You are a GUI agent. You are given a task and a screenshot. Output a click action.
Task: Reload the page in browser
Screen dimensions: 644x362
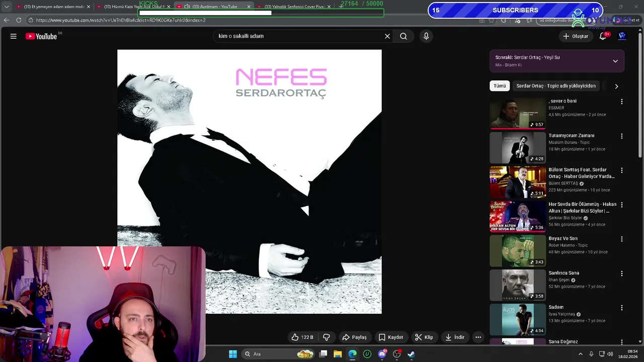19,20
